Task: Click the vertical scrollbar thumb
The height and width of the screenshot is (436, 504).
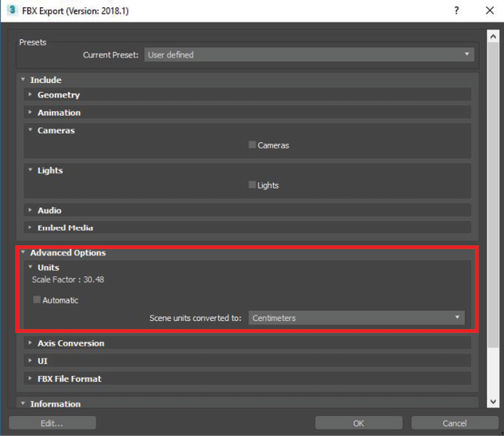Action: click(493, 194)
